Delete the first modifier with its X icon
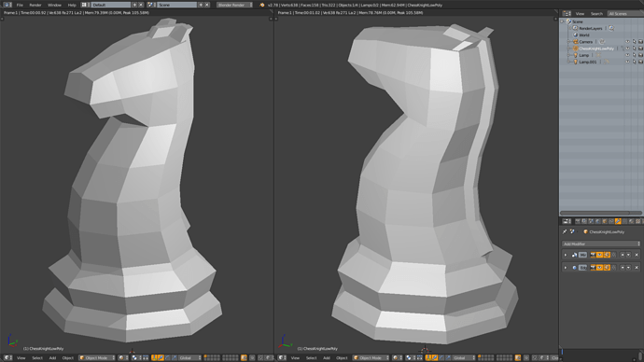644x362 pixels. 637,255
